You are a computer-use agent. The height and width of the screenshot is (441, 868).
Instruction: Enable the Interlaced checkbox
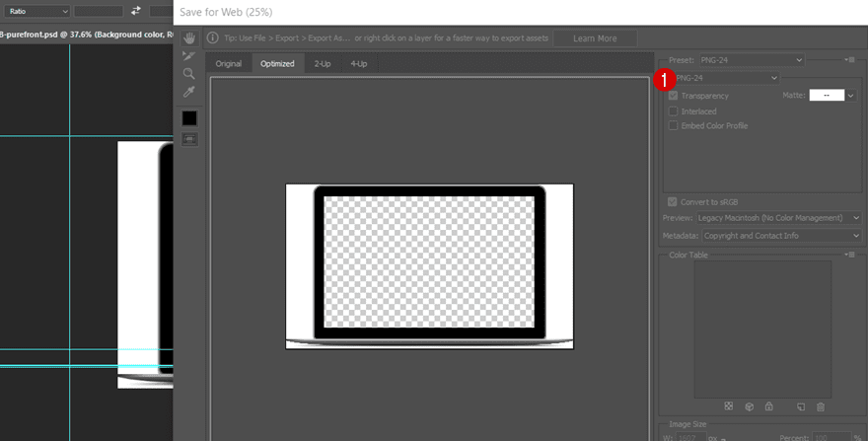click(x=673, y=111)
